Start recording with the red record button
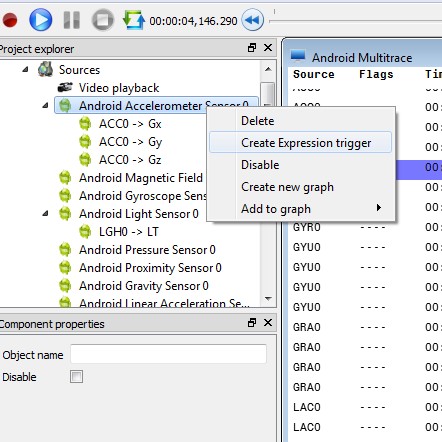Image resolution: width=442 pixels, height=442 pixels. 10,20
